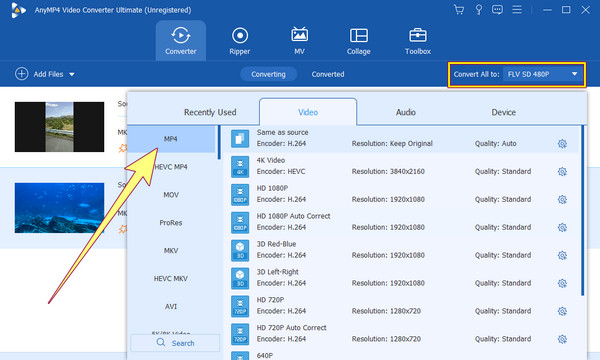Expand the Add Files dropdown arrow
Viewport: 600px width, 360px height.
tap(72, 74)
